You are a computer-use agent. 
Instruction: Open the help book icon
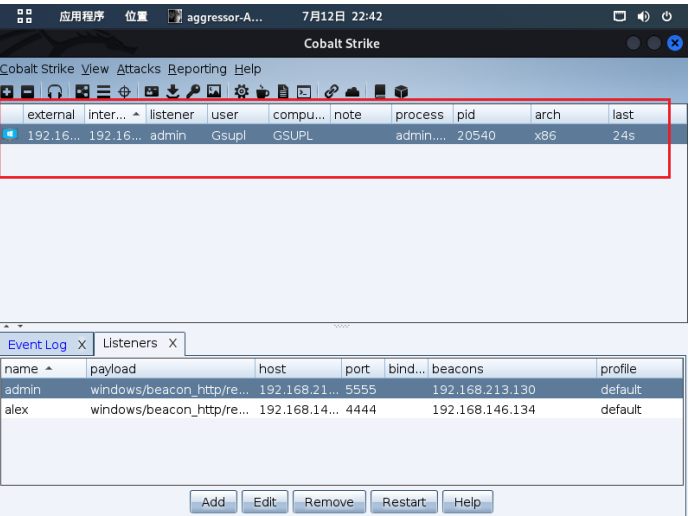click(380, 92)
